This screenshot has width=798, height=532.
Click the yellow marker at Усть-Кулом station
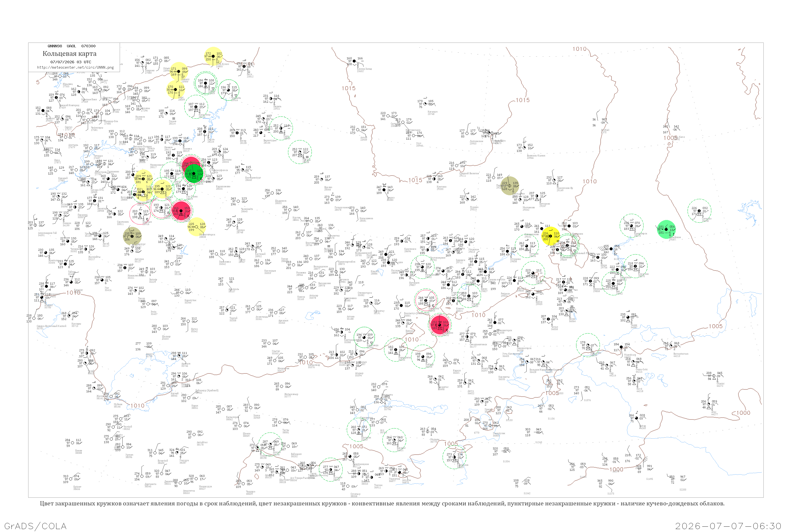[x=213, y=56]
